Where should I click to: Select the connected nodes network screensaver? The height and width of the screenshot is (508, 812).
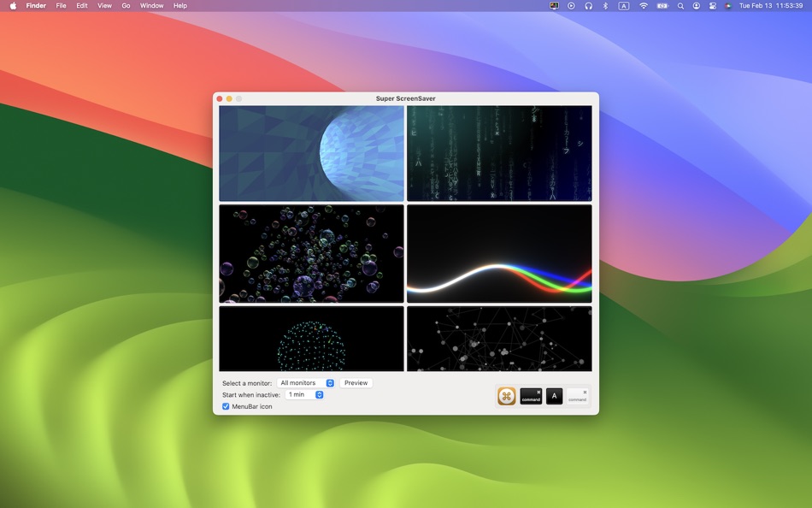499,339
